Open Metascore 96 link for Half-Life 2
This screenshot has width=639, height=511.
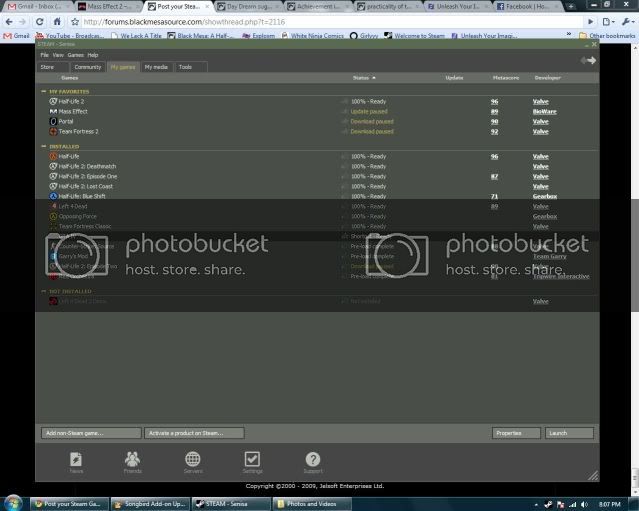[494, 101]
